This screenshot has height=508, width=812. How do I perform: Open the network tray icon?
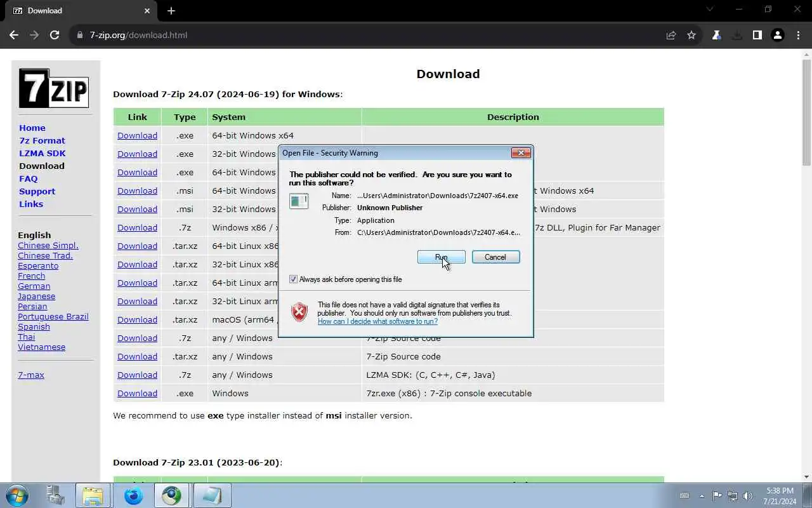pos(733,496)
